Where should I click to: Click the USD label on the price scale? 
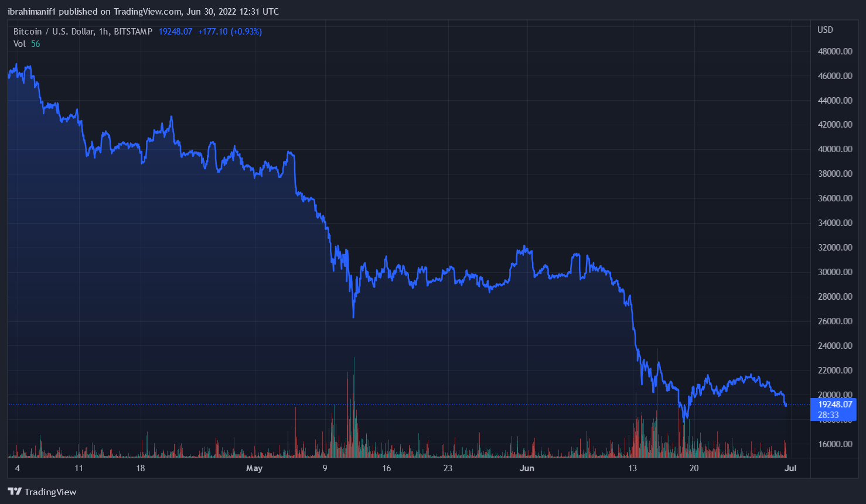(825, 30)
